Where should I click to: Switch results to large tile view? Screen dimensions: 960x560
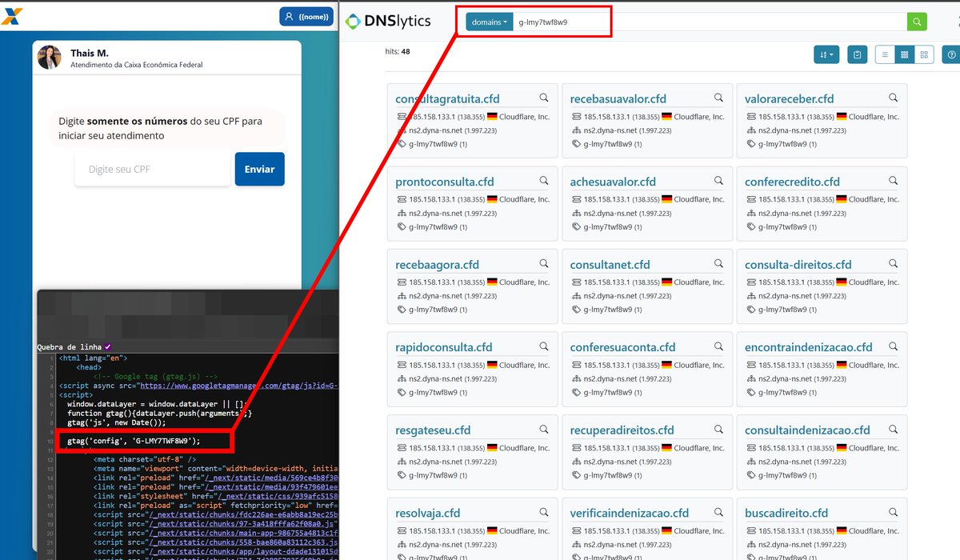[924, 54]
